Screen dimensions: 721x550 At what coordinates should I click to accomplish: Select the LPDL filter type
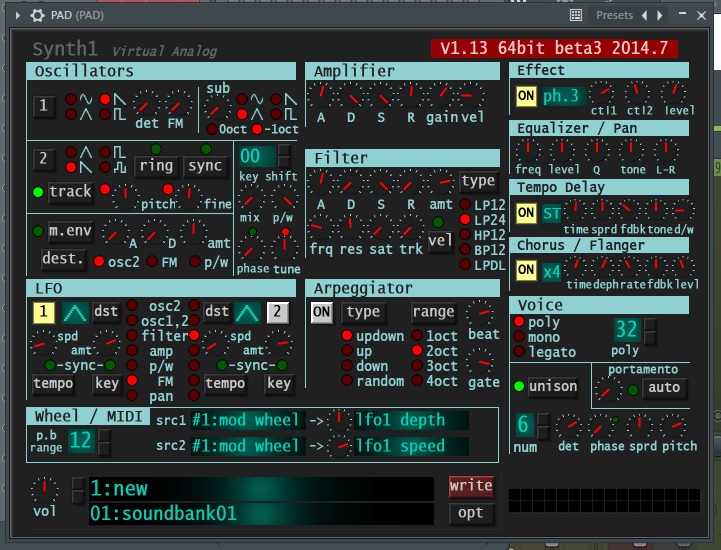[465, 265]
